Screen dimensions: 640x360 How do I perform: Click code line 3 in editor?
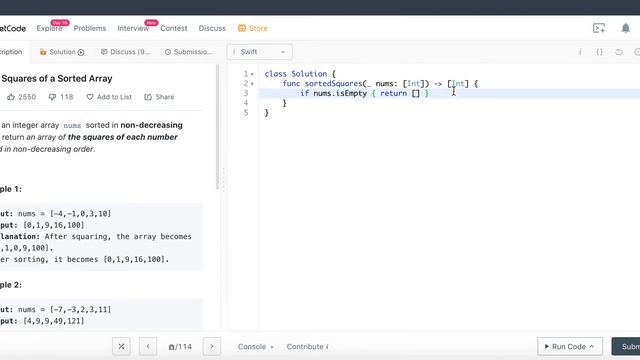pyautogui.click(x=449, y=93)
